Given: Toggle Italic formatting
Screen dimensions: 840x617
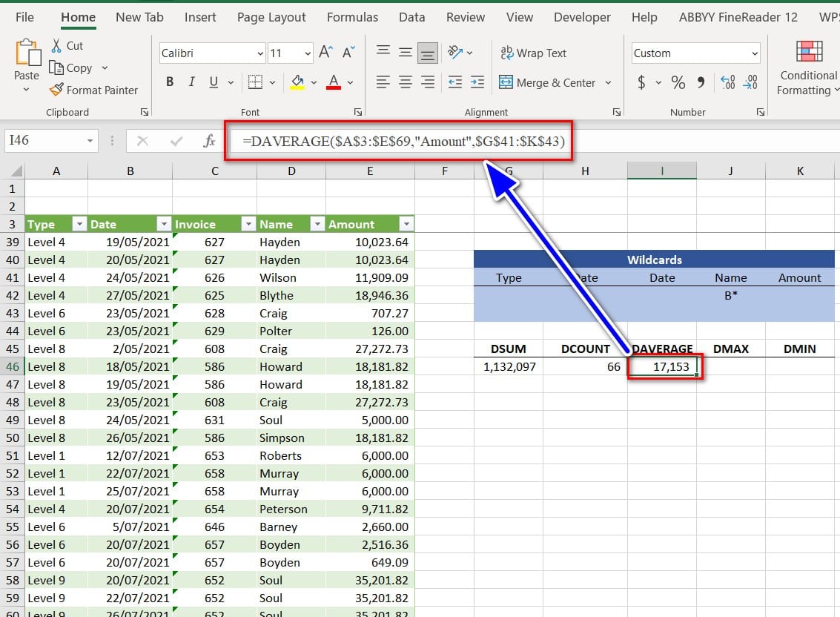Looking at the screenshot, I should tap(192, 82).
